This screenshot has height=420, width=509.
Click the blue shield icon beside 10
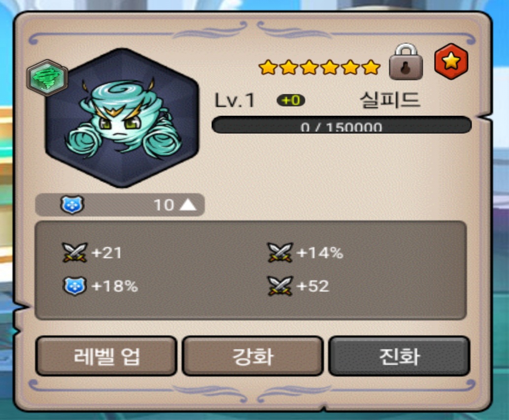[x=72, y=205]
